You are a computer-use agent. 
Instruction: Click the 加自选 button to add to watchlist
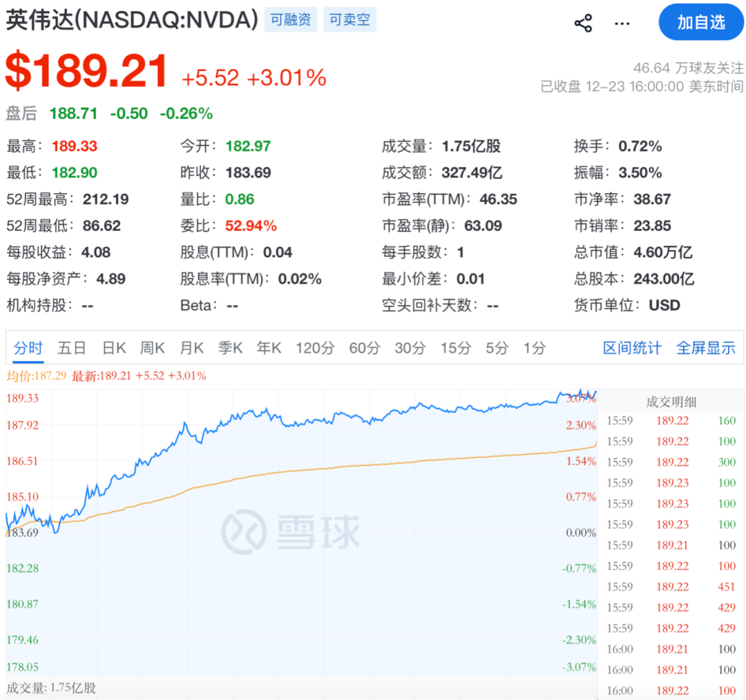pyautogui.click(x=701, y=22)
